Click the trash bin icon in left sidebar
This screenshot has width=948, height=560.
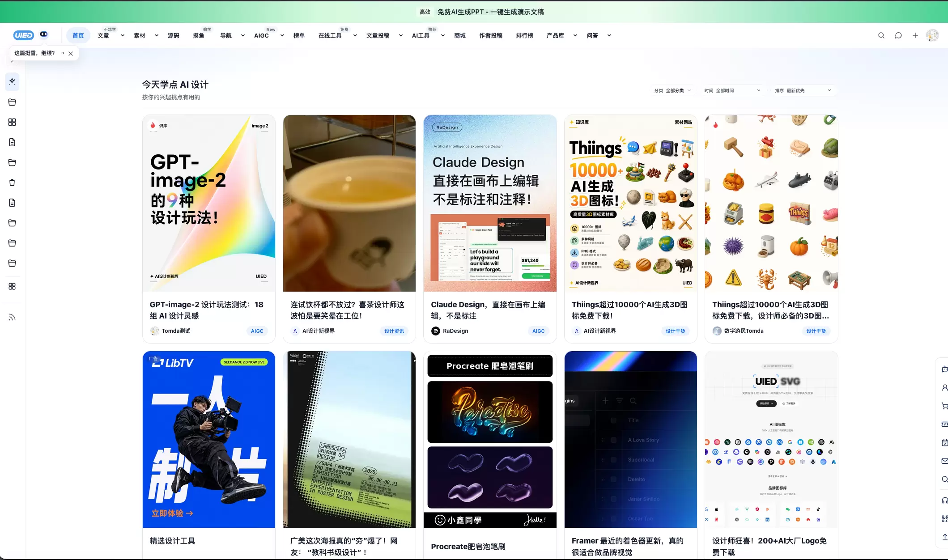pyautogui.click(x=12, y=182)
